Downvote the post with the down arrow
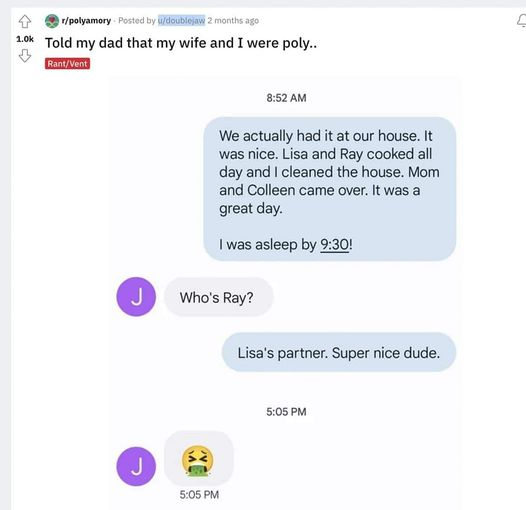The width and height of the screenshot is (526, 510). point(24,56)
